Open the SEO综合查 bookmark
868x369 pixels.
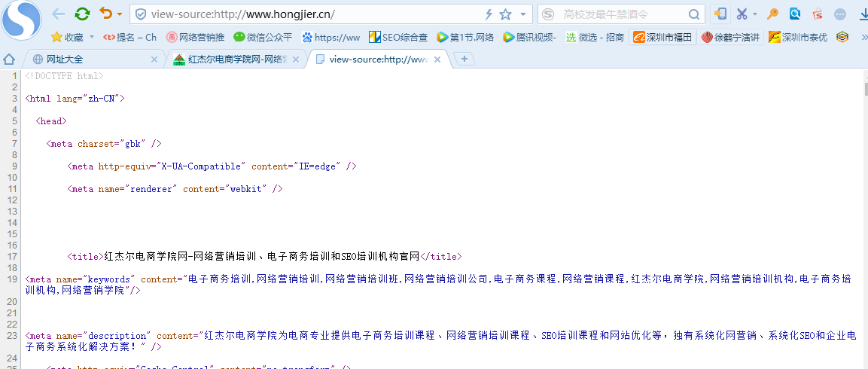[x=398, y=37]
